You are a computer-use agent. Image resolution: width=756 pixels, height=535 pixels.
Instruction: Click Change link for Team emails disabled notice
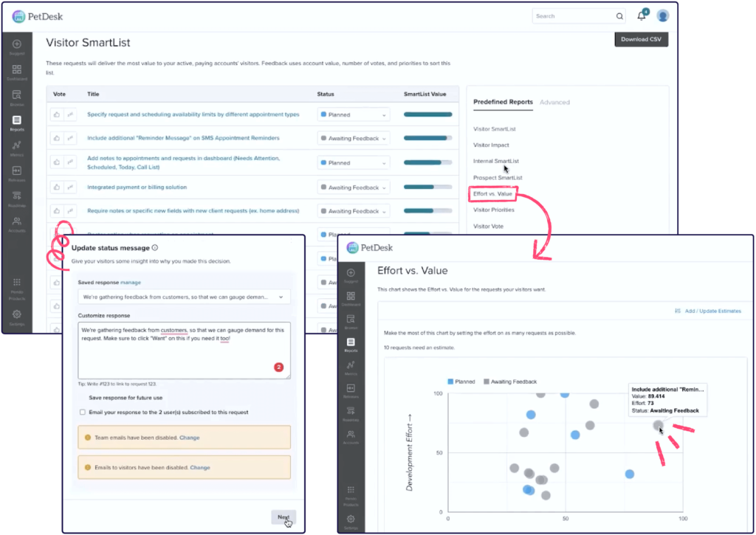click(190, 438)
